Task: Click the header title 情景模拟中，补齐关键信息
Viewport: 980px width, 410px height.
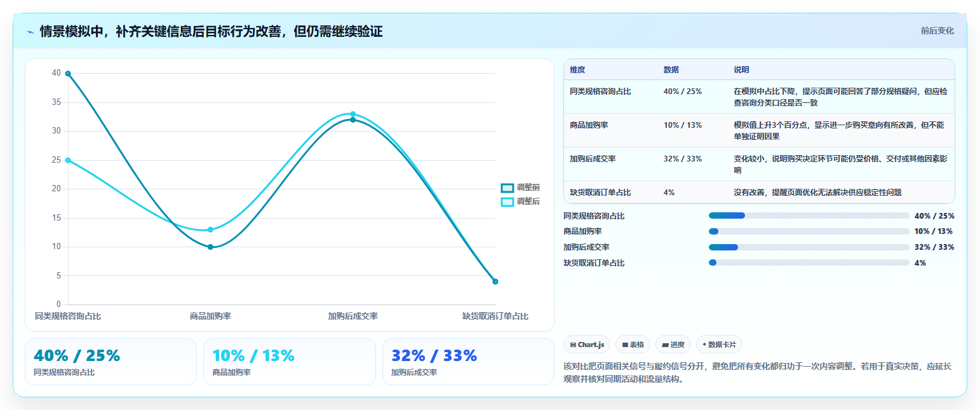Action: click(x=211, y=31)
